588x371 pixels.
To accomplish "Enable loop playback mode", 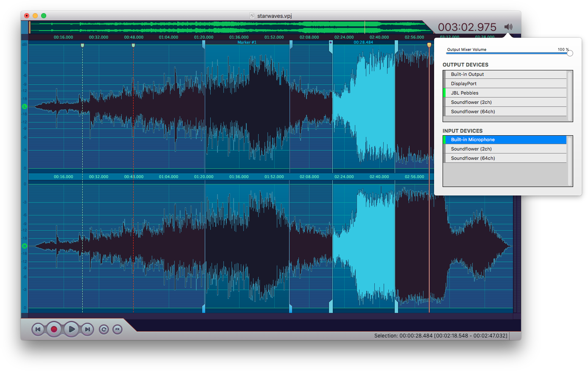I will [x=103, y=329].
